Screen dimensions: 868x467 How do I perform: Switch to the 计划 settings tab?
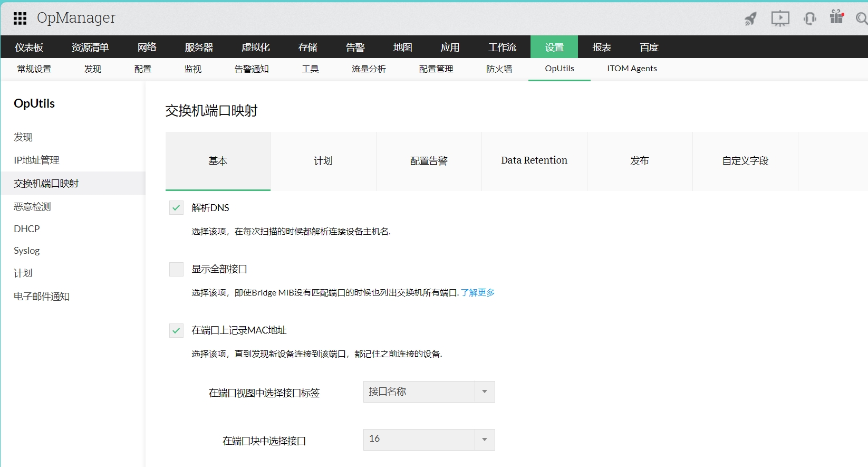pyautogui.click(x=323, y=161)
